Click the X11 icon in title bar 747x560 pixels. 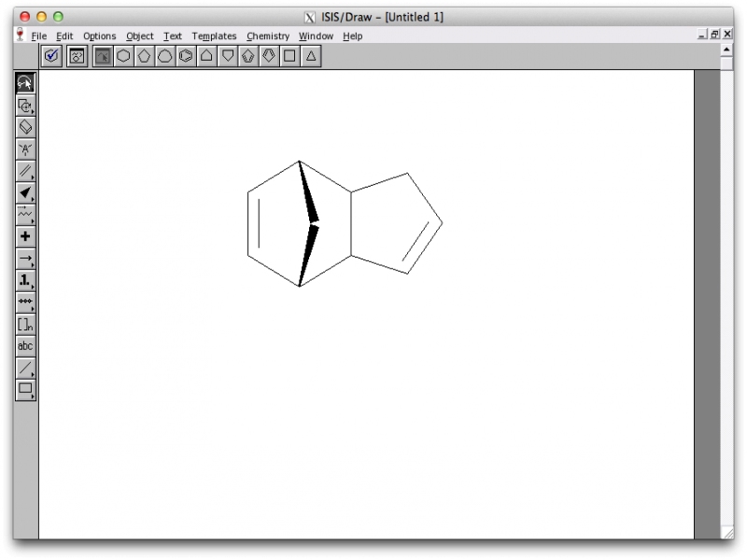(310, 18)
